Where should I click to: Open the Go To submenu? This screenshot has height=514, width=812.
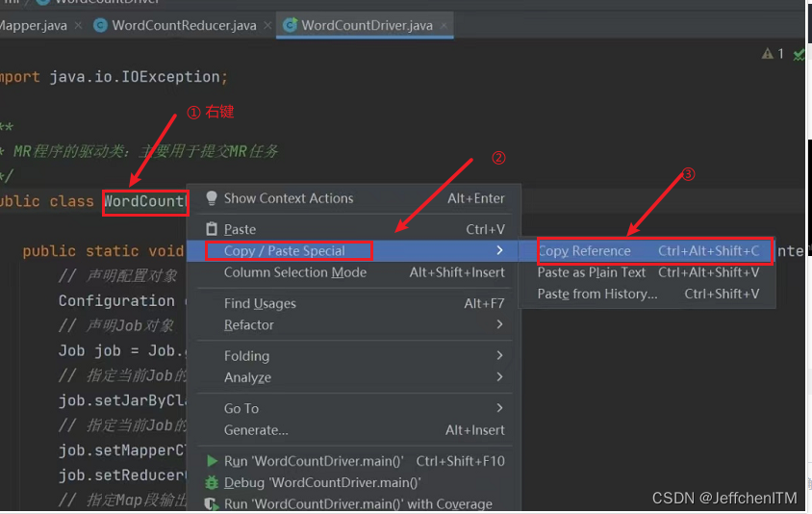(354, 408)
